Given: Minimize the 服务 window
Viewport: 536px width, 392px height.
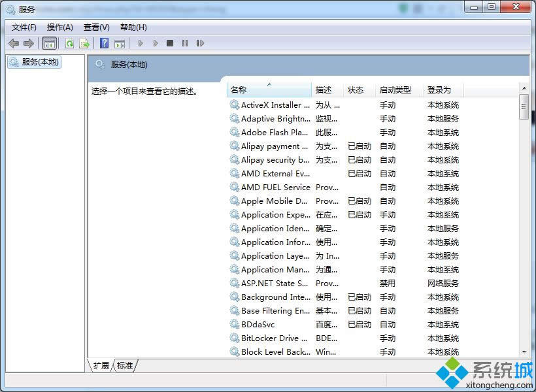Looking at the screenshot, I should [474, 7].
